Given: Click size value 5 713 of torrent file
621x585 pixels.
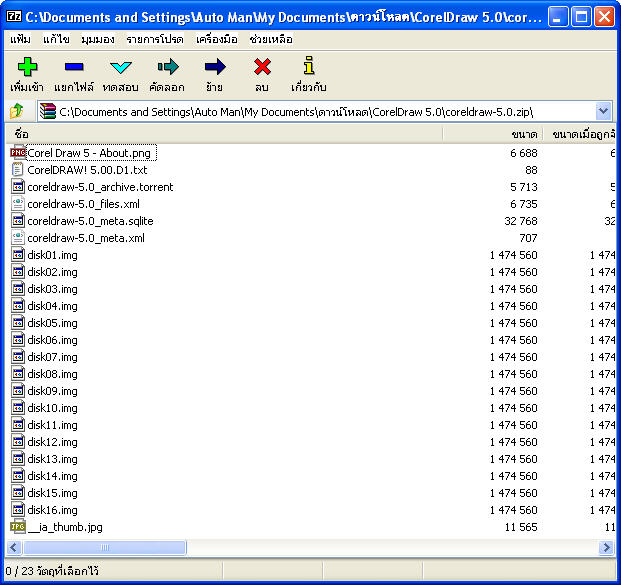Looking at the screenshot, I should pyautogui.click(x=524, y=187).
